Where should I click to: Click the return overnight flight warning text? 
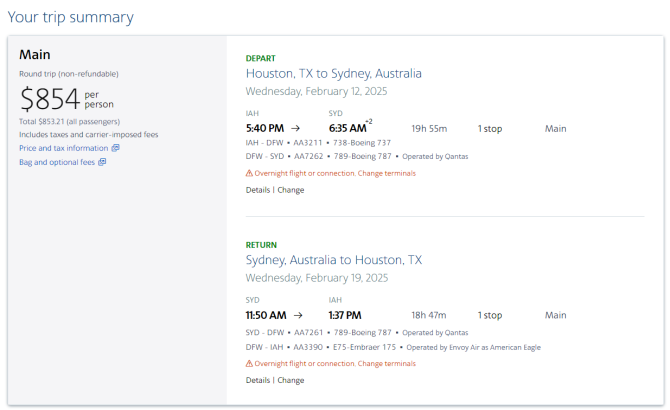335,363
